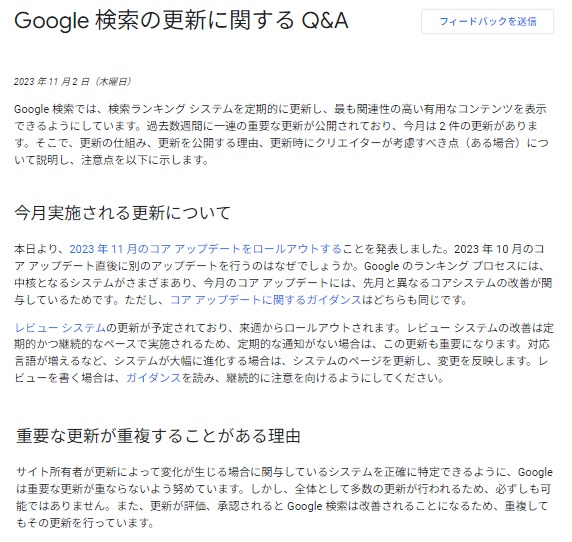Click the フィードバックを送信 button
The height and width of the screenshot is (542, 572).
[x=487, y=22]
